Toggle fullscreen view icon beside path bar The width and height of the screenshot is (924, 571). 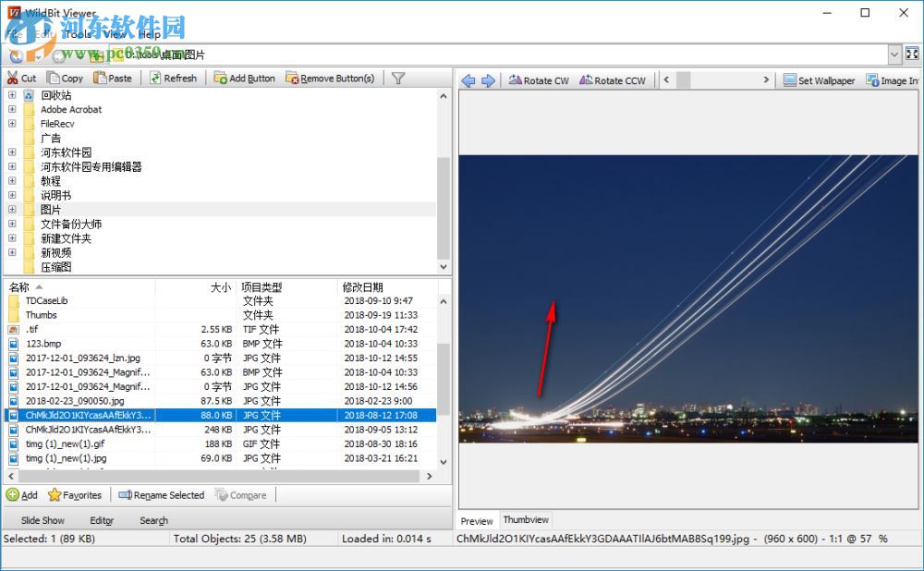tap(913, 55)
